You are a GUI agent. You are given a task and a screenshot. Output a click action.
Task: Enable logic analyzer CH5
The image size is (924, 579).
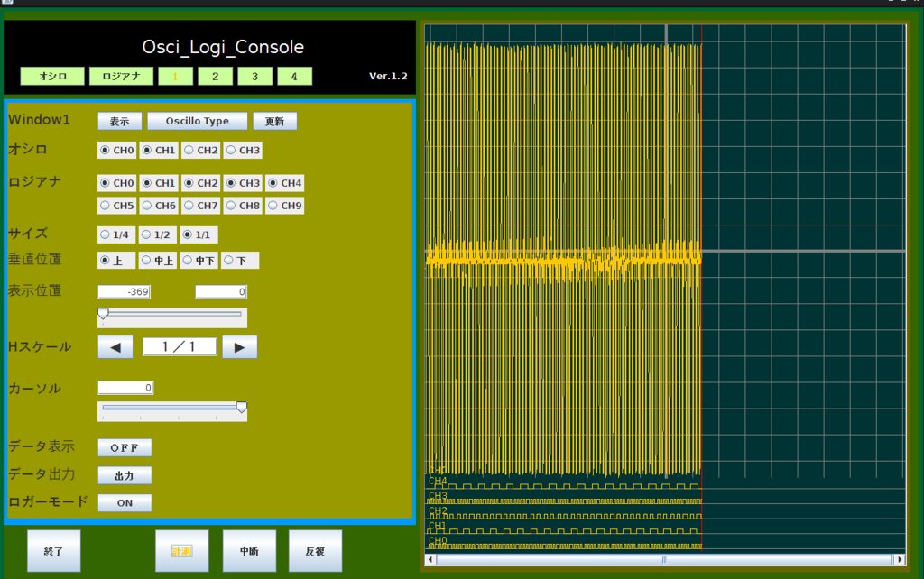[116, 206]
